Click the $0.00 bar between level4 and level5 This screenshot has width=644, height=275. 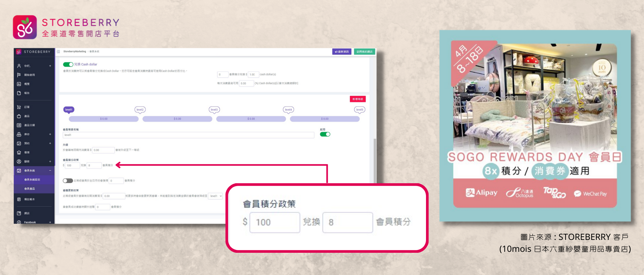[325, 119]
